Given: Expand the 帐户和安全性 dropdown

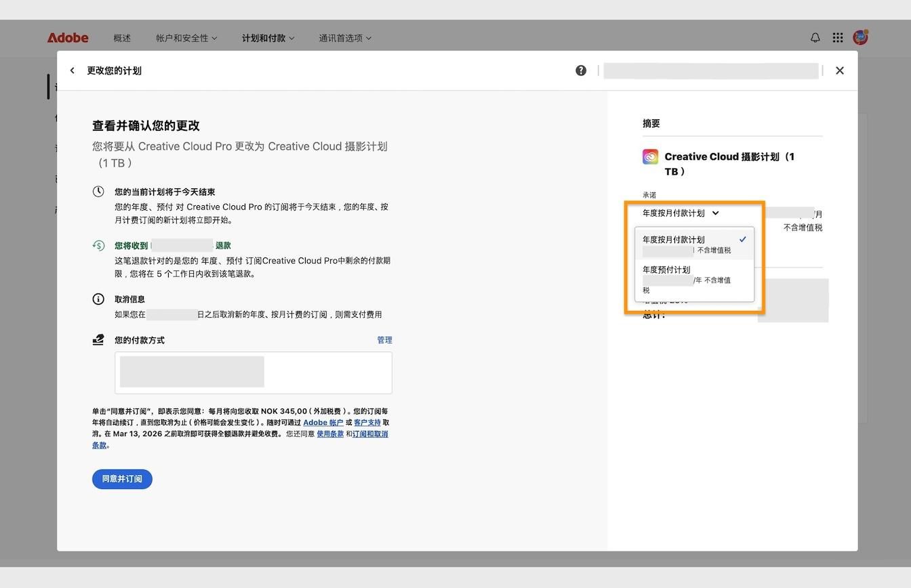Looking at the screenshot, I should 186,38.
